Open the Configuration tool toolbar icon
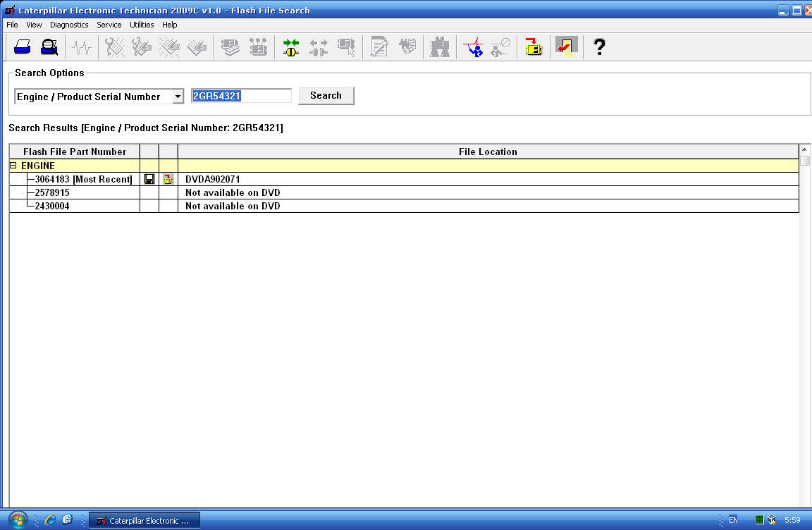This screenshot has height=530, width=812. 258,47
